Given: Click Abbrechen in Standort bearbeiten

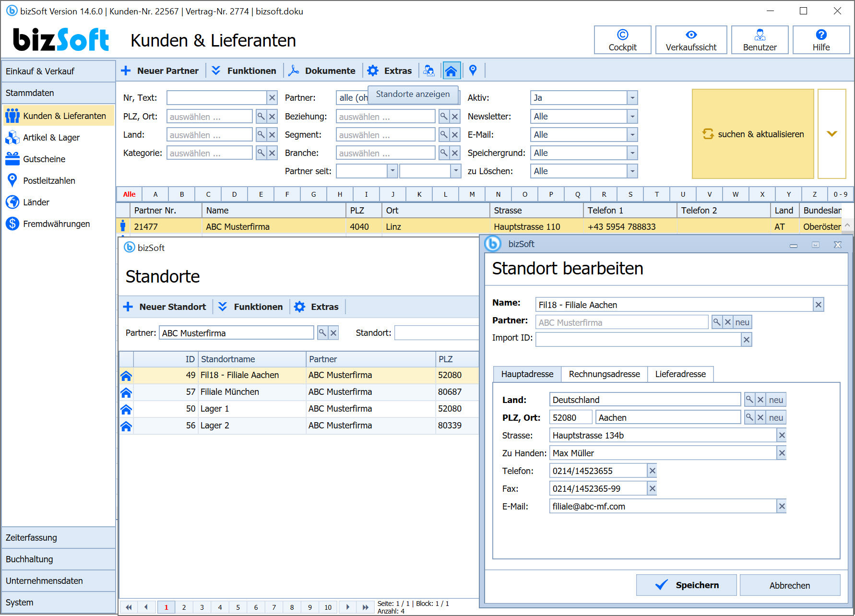Looking at the screenshot, I should click(790, 585).
